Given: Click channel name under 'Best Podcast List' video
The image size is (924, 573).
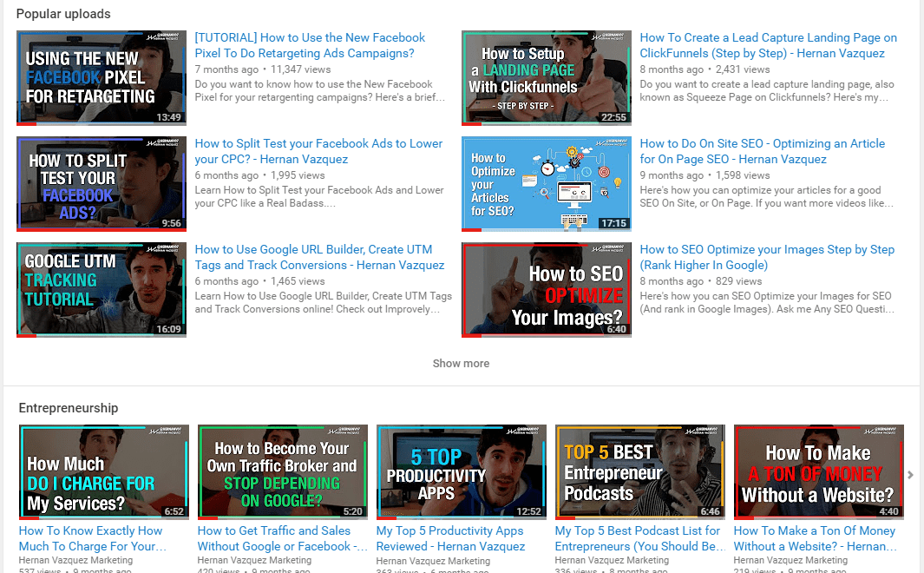Looking at the screenshot, I should tap(612, 560).
